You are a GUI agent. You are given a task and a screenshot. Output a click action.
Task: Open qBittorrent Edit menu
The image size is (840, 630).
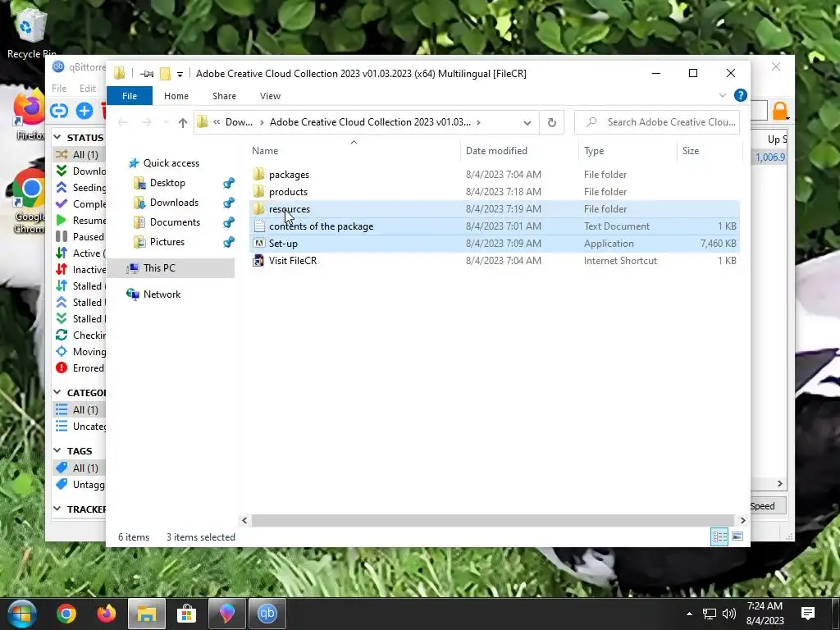(x=87, y=89)
